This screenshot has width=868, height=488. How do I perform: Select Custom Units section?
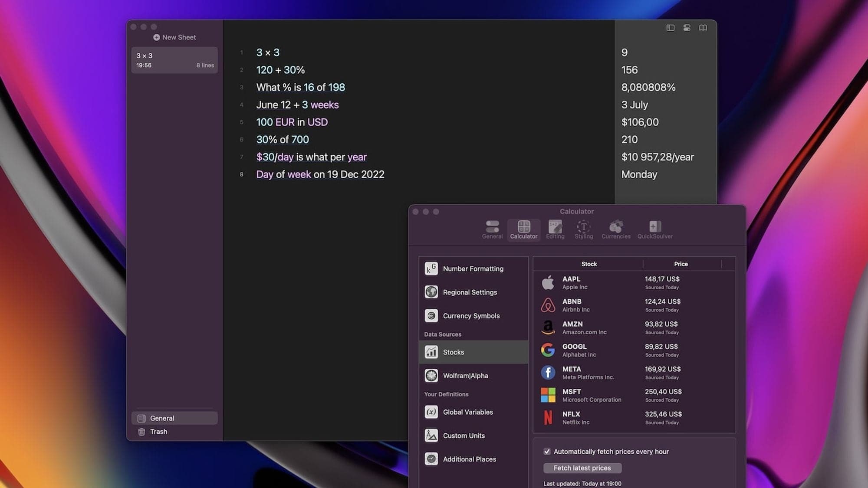coord(473,435)
